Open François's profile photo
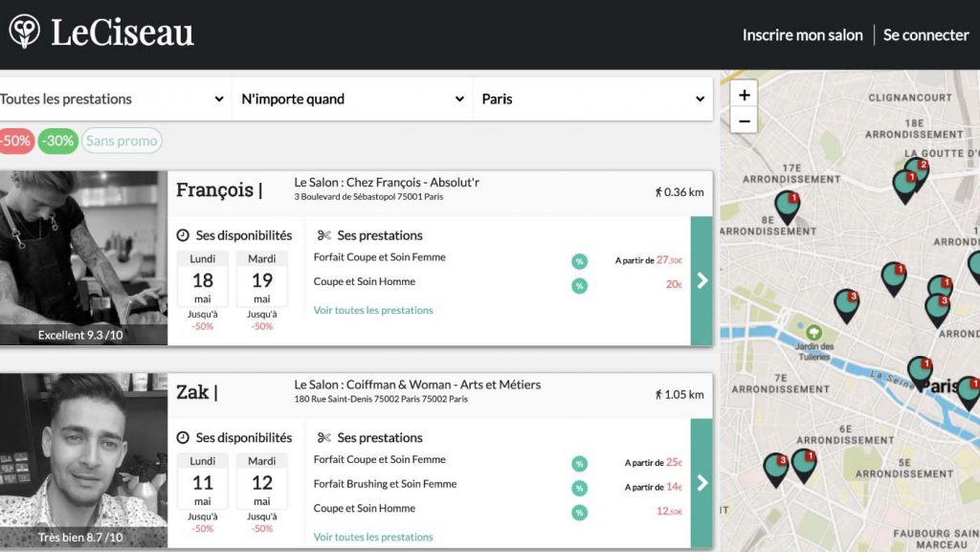980x552 pixels. coord(84,258)
